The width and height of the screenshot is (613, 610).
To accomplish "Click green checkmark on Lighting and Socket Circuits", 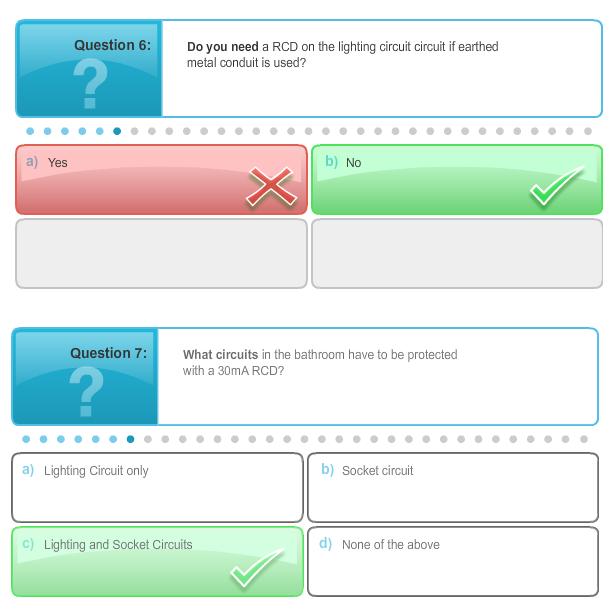I will [256, 569].
